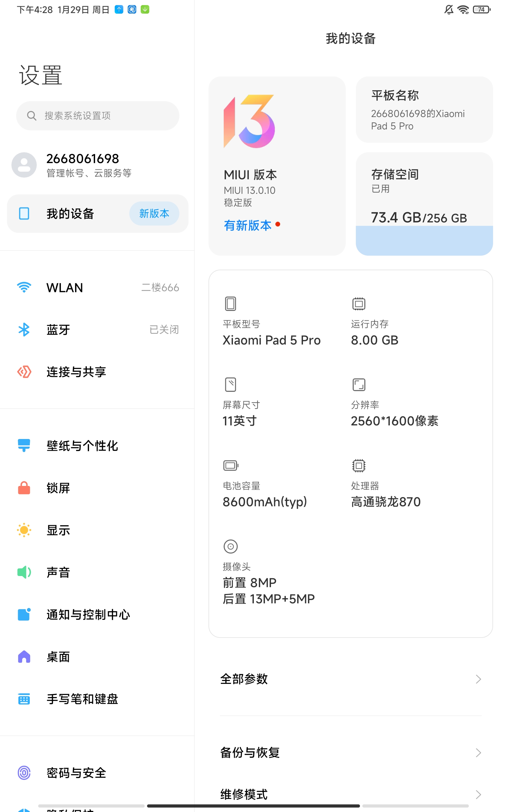Click the 有新版本 update link
This screenshot has height=812, width=507.
[248, 225]
